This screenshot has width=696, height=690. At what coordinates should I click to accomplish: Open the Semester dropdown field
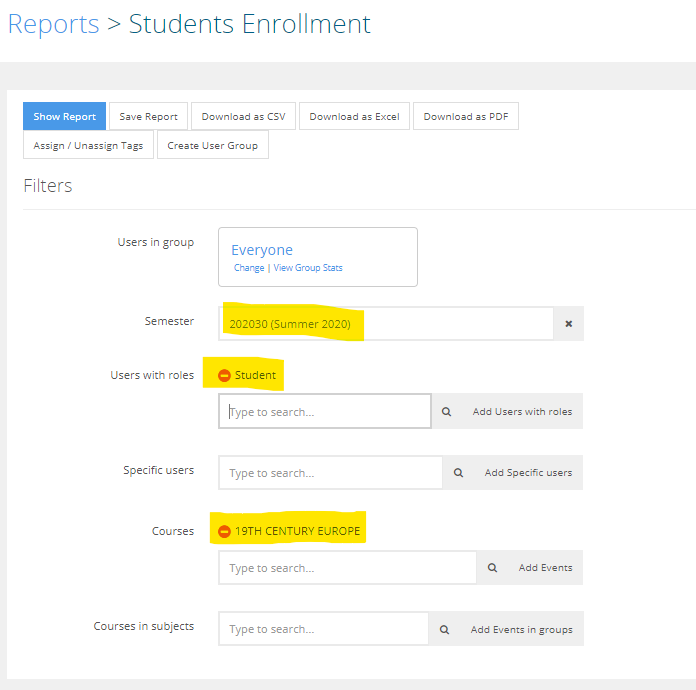386,324
